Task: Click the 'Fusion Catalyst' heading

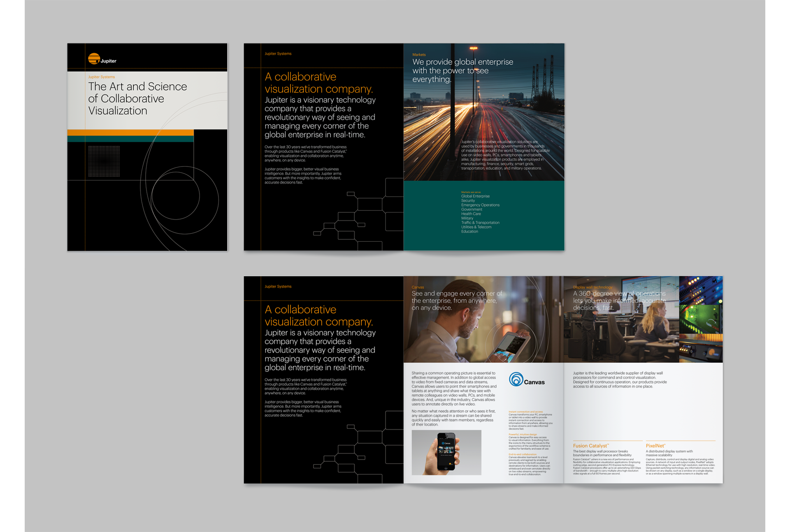Action: [591, 446]
